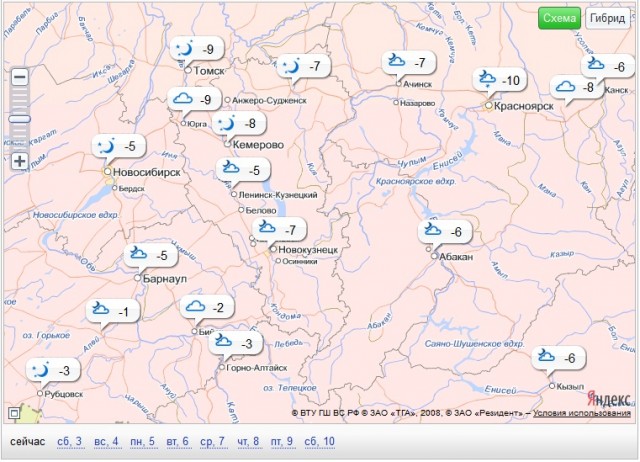The width and height of the screenshot is (640, 462).
Task: Click the Новосибирское вдхр. reservoir label
Action: (76, 215)
